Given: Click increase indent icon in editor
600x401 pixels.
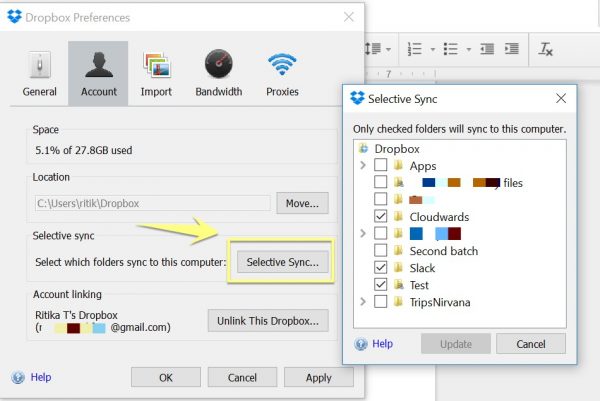Looking at the screenshot, I should [x=512, y=49].
